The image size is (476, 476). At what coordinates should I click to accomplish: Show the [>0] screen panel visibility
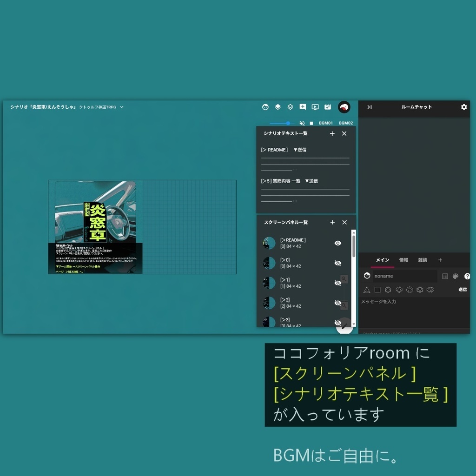[x=338, y=263]
